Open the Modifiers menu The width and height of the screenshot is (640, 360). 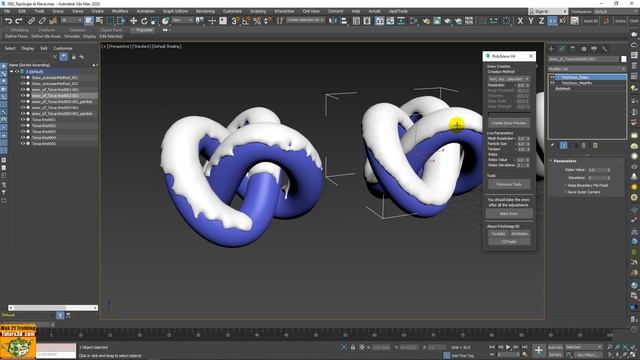120,11
